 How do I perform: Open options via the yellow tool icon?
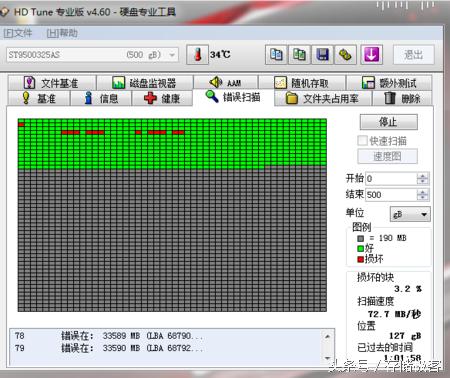345,54
